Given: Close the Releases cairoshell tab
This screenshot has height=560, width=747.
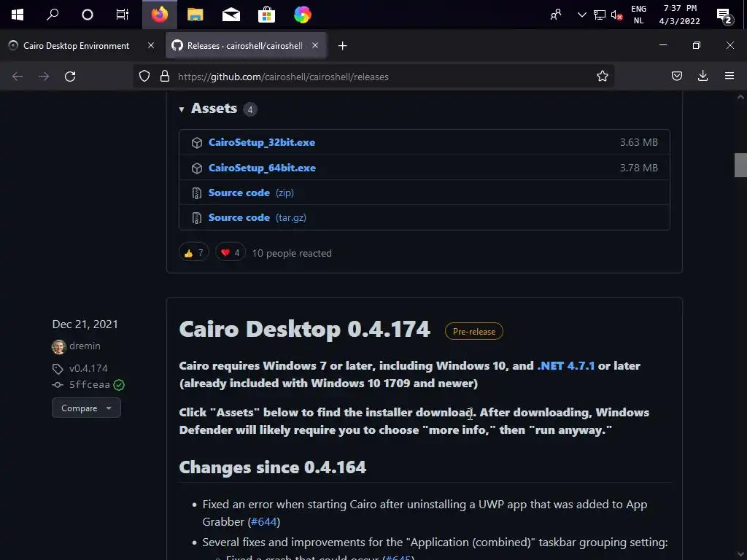Looking at the screenshot, I should point(315,45).
